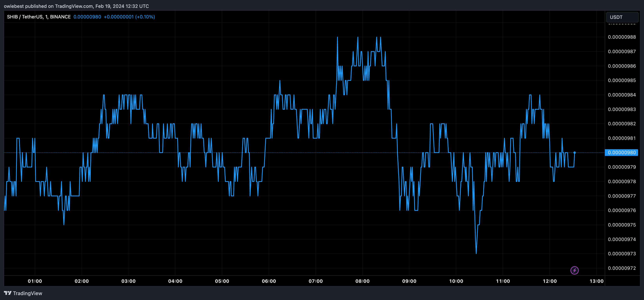The height and width of the screenshot is (300, 644).
Task: Click the highlighted 0.00000980 current price label
Action: pos(621,153)
